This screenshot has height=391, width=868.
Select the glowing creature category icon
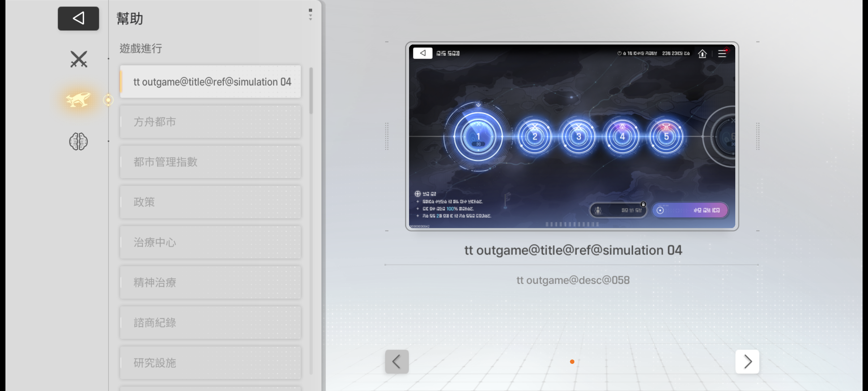click(x=78, y=100)
